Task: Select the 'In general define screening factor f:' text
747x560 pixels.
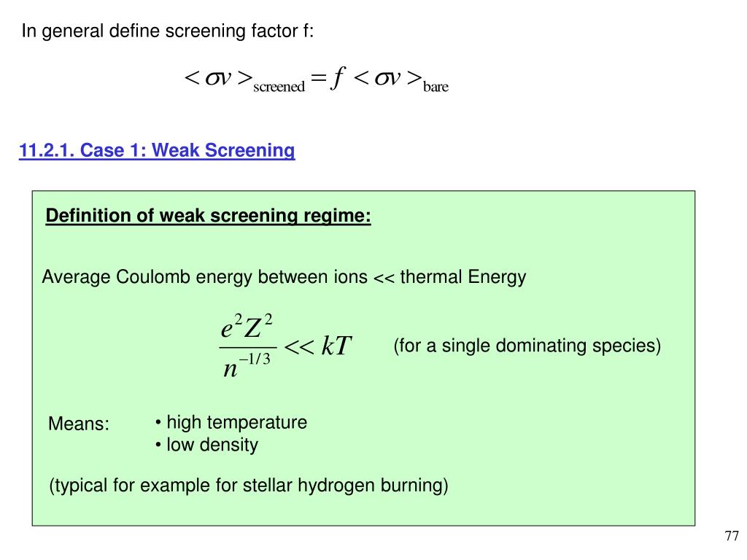Action: [168, 31]
